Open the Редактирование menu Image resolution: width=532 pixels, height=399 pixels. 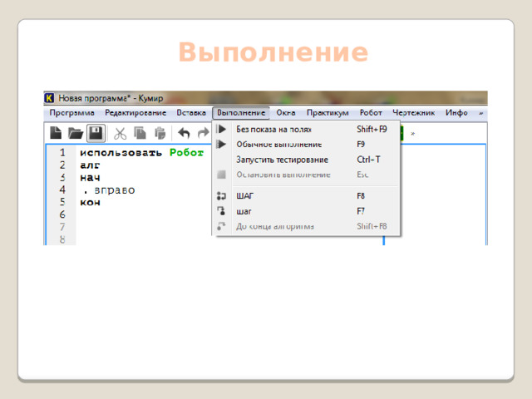click(135, 113)
